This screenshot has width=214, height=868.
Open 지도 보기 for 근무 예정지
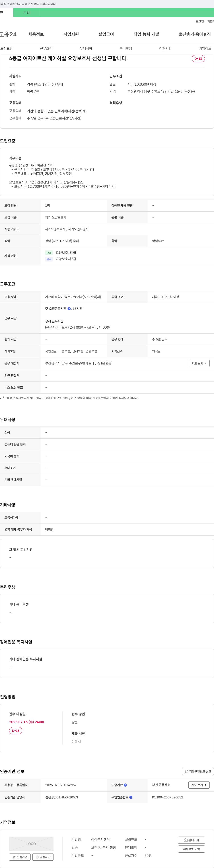tap(199, 363)
